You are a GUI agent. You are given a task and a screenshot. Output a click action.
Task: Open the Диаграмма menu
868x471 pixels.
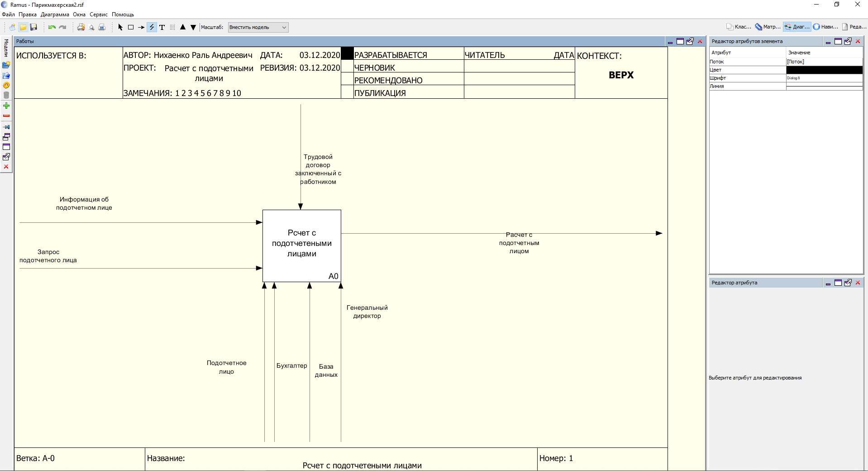55,14
